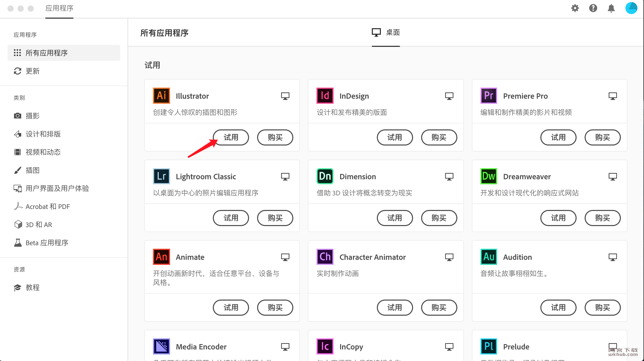Click 试用 for Audition
The width and height of the screenshot is (644, 361).
tap(558, 308)
